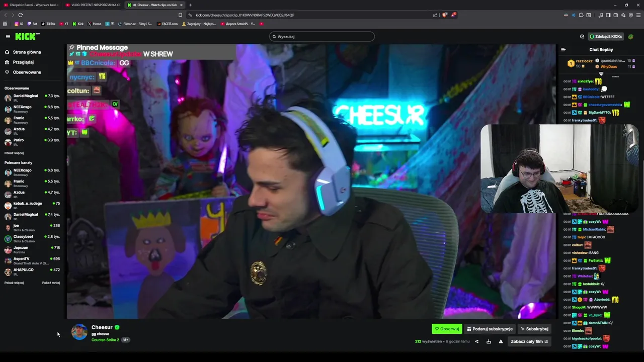
Task: Click the Kick clock icon beside Zdobądź KICKs
Action: (x=582, y=36)
